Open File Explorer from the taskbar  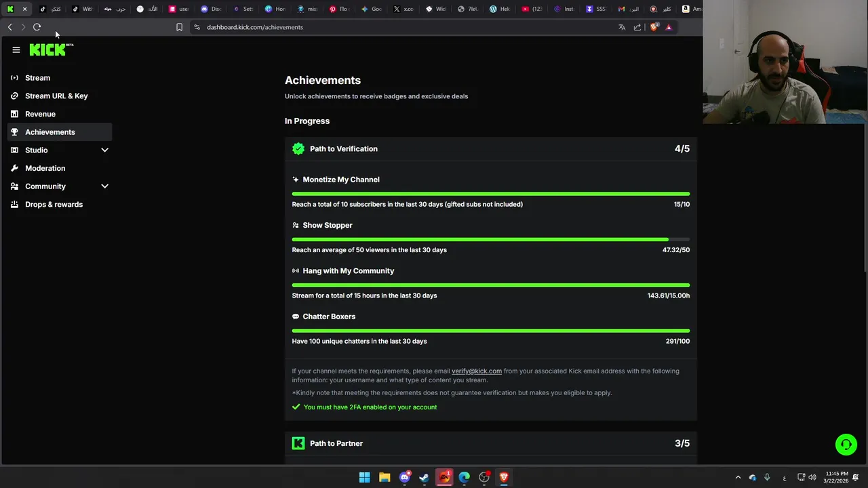click(x=384, y=477)
